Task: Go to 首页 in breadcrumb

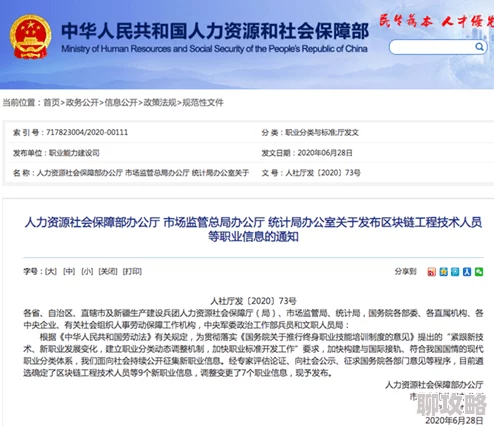Action: 52,102
